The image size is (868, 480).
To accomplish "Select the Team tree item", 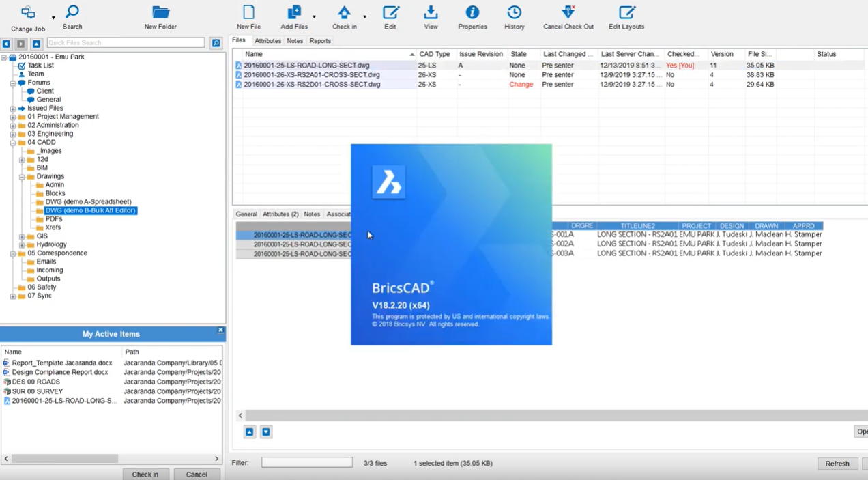I will click(x=35, y=74).
